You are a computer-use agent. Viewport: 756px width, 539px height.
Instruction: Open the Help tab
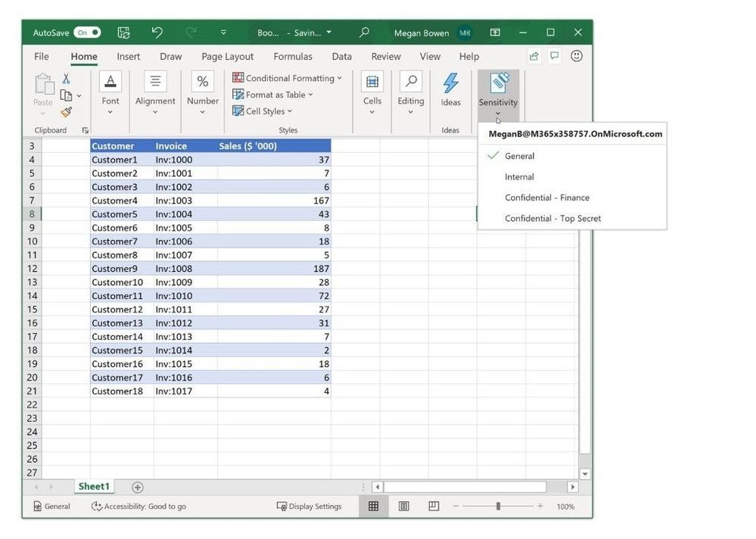click(x=468, y=57)
